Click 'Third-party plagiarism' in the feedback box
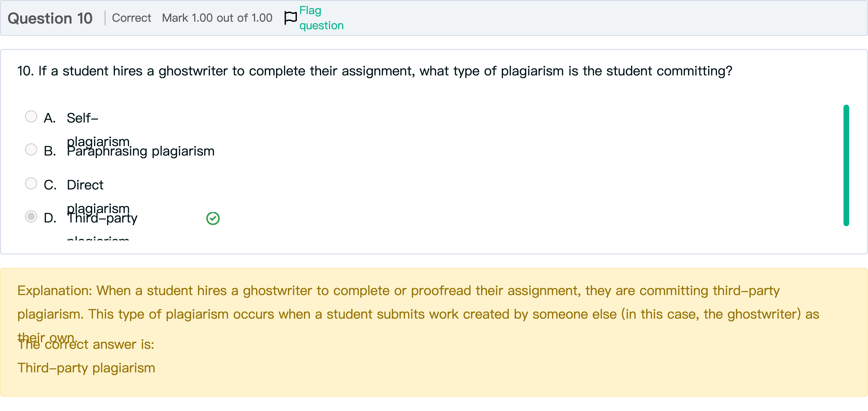The image size is (868, 411). click(x=86, y=368)
